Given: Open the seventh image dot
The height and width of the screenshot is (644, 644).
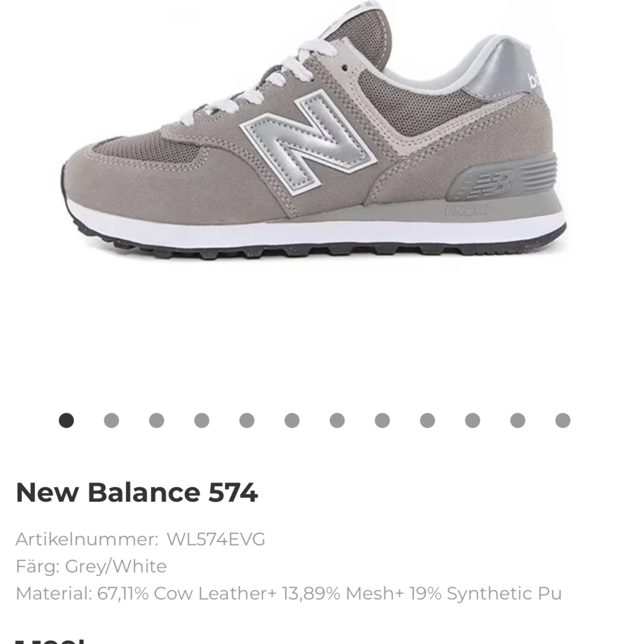Looking at the screenshot, I should coord(337,420).
